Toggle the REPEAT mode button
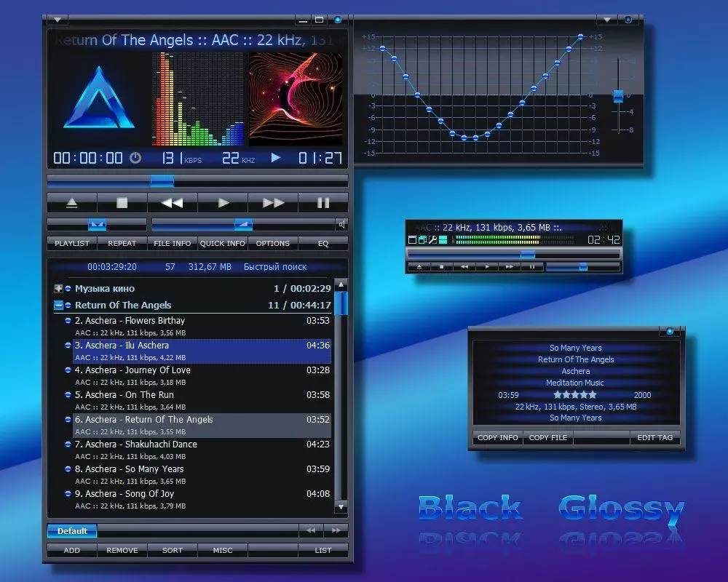Viewport: 728px width, 582px height. [122, 244]
